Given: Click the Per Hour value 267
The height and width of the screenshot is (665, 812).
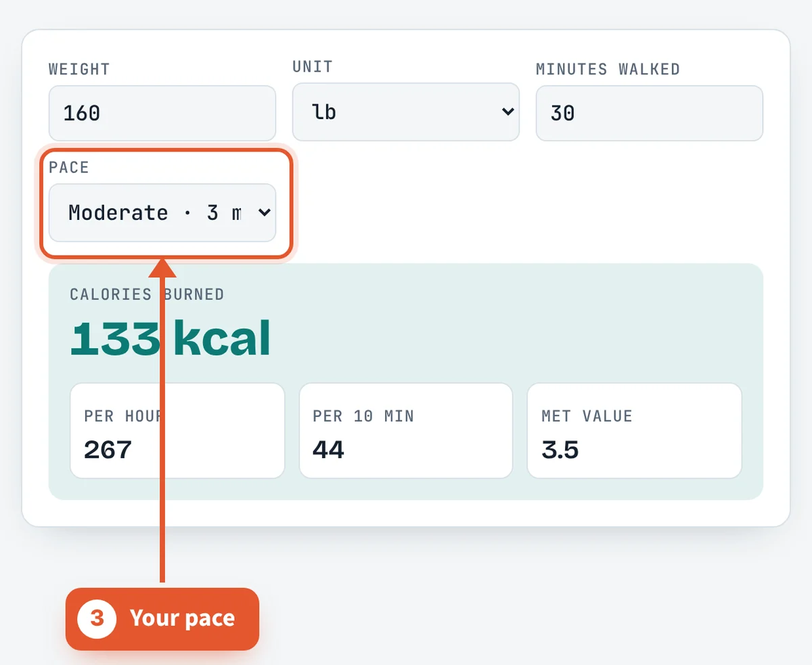Looking at the screenshot, I should click(108, 449).
